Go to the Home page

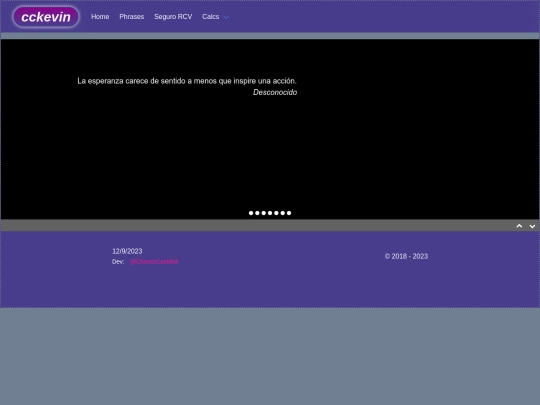100,17
